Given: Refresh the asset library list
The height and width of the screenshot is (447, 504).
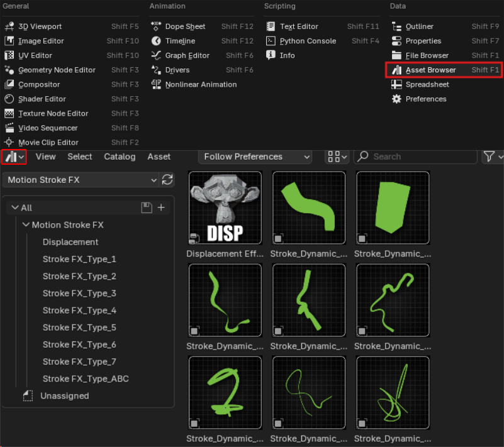Looking at the screenshot, I should [167, 180].
